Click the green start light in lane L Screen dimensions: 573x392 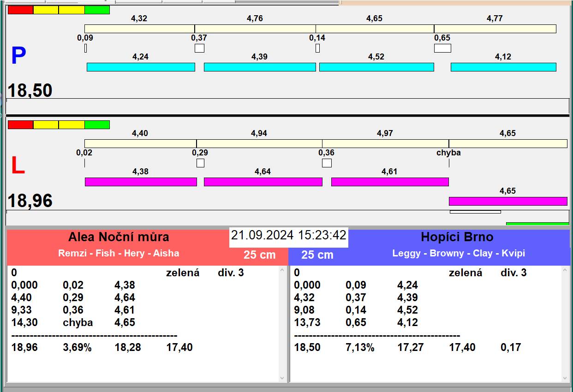click(97, 125)
